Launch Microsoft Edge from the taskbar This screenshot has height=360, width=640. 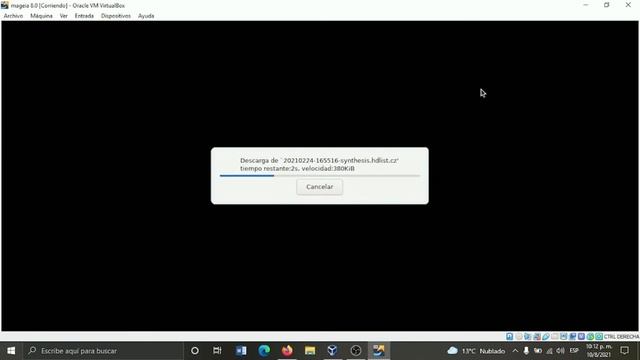[264, 351]
